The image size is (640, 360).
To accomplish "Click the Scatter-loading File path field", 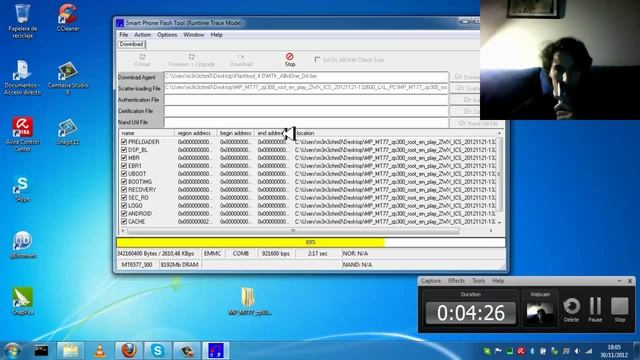I will 306,88.
